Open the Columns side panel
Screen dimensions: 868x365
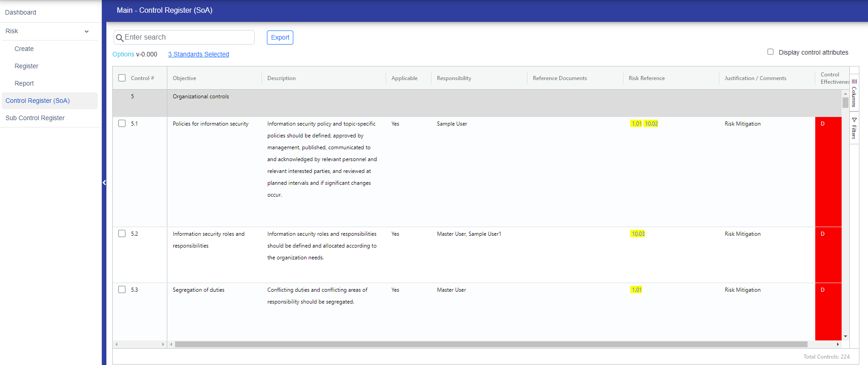pos(854,93)
